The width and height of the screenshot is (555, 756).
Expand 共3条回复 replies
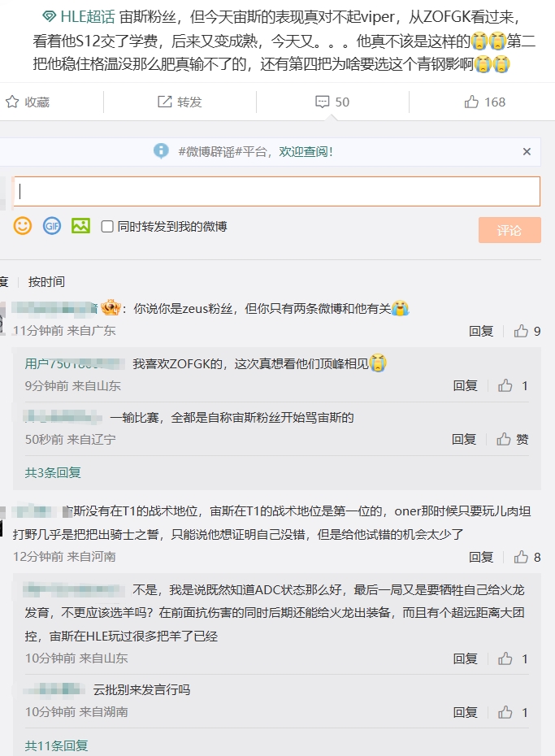click(x=53, y=472)
